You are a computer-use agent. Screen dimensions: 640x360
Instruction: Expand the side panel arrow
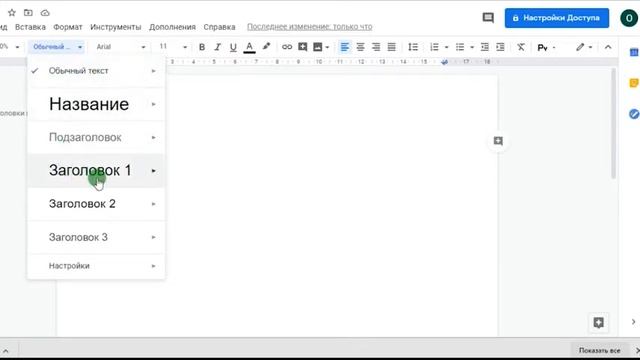coord(633,322)
